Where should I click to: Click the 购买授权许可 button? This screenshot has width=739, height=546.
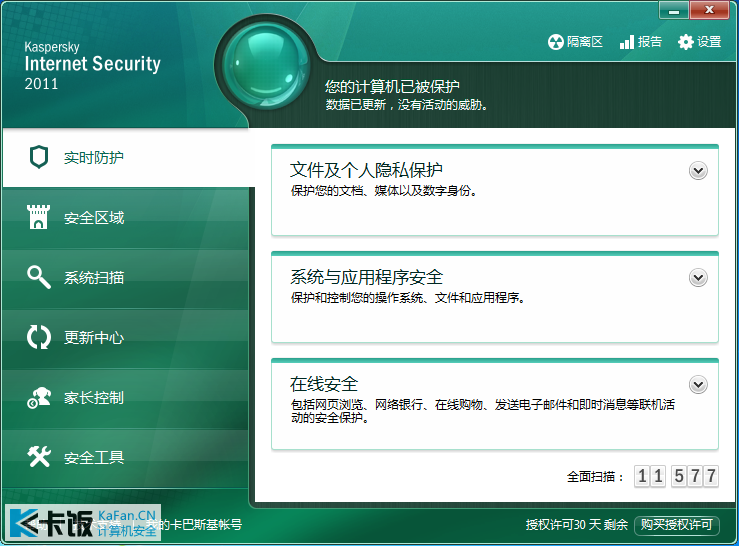pos(677,525)
